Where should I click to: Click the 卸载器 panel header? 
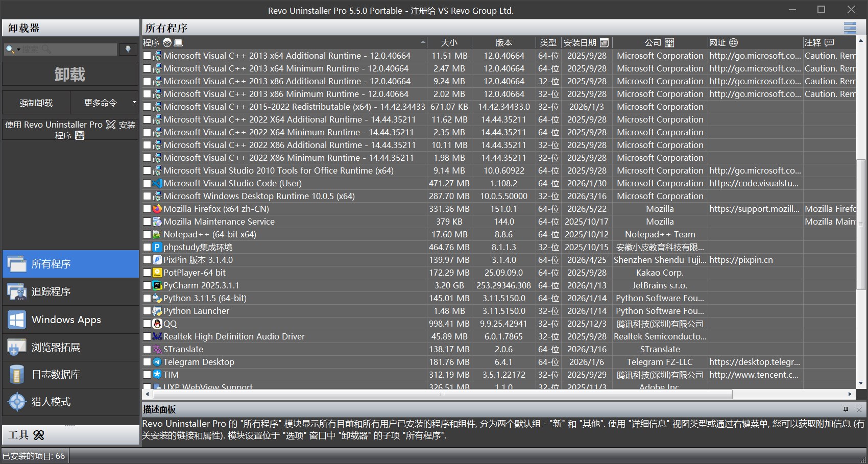(x=70, y=28)
